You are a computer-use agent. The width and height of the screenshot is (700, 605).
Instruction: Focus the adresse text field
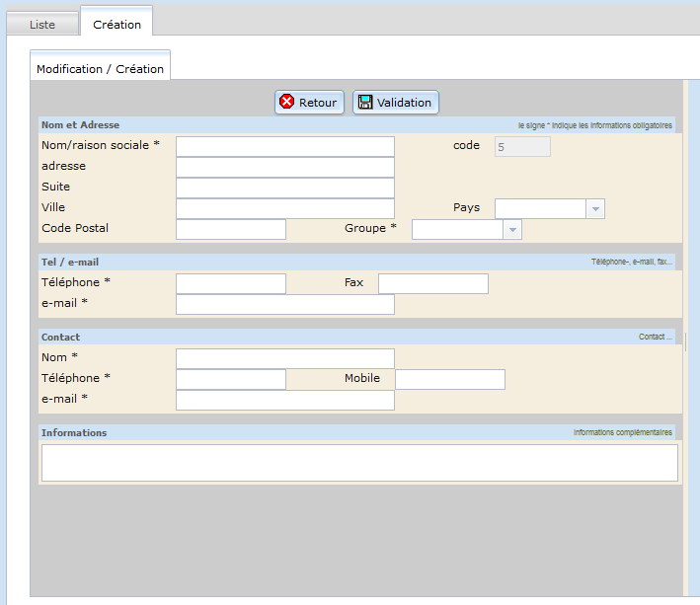click(x=284, y=167)
